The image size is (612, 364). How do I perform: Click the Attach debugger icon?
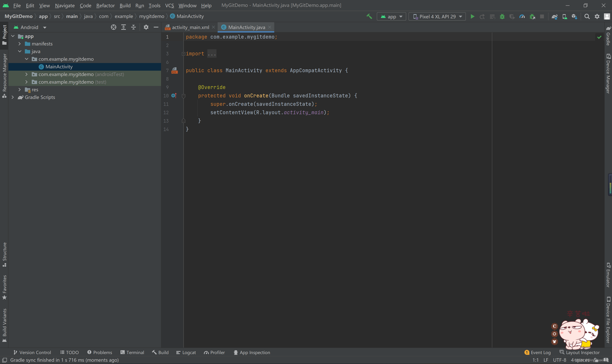tap(532, 16)
